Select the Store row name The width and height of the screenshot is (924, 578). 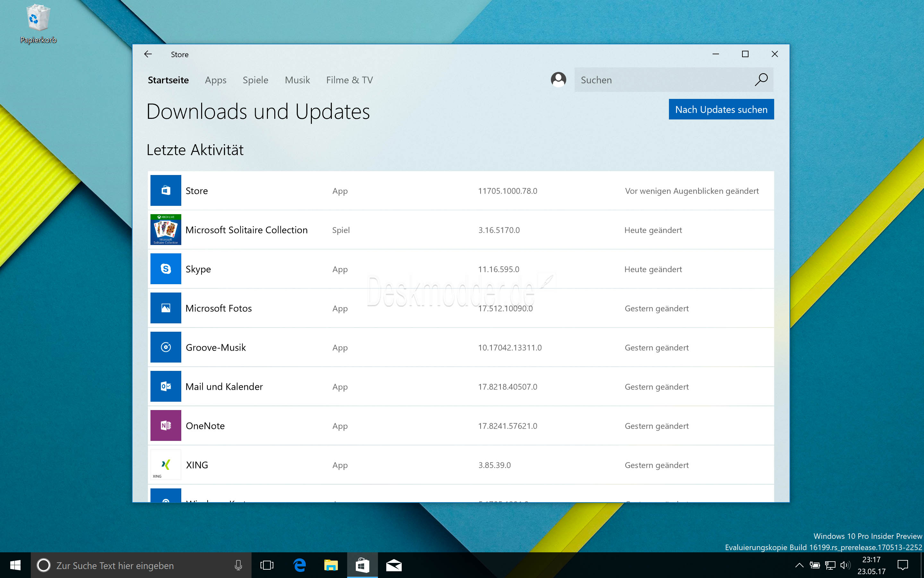point(197,191)
